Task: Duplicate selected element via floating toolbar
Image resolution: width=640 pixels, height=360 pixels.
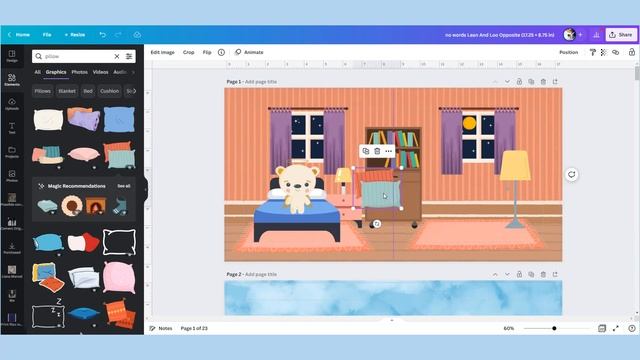Action: pyautogui.click(x=366, y=151)
